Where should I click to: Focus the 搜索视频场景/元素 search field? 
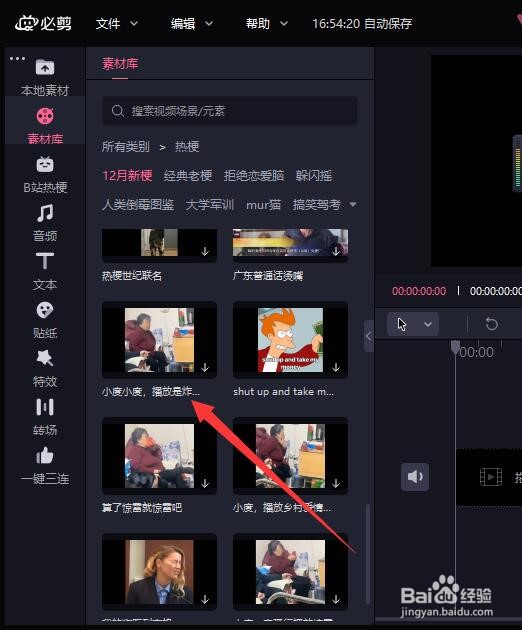coord(230,111)
